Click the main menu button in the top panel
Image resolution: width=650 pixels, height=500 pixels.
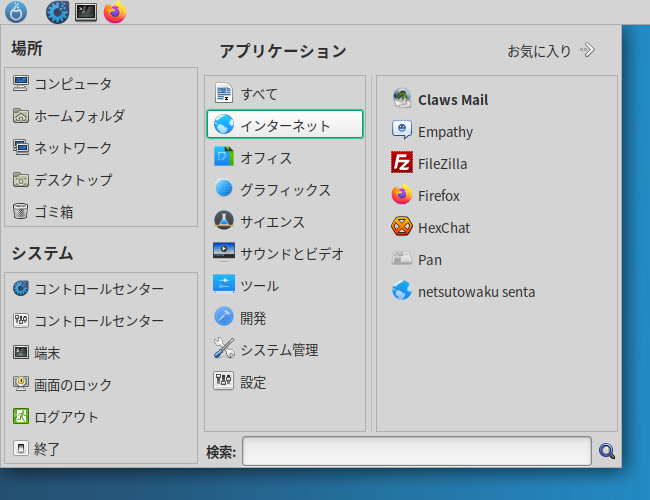(x=16, y=12)
